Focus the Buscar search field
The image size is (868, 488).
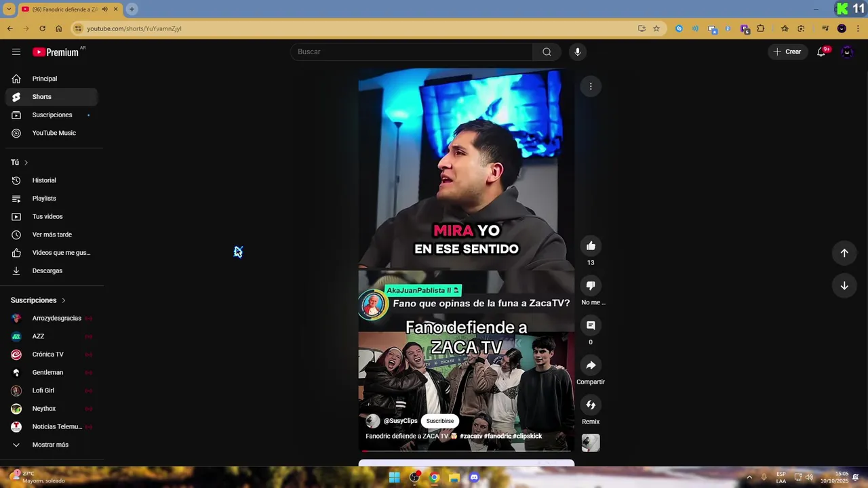pyautogui.click(x=412, y=52)
